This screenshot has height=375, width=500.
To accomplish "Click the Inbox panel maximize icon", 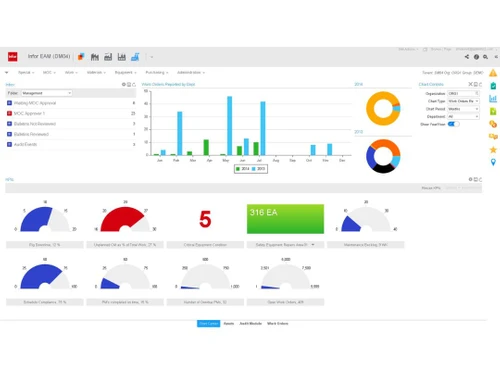I will pyautogui.click(x=129, y=85).
